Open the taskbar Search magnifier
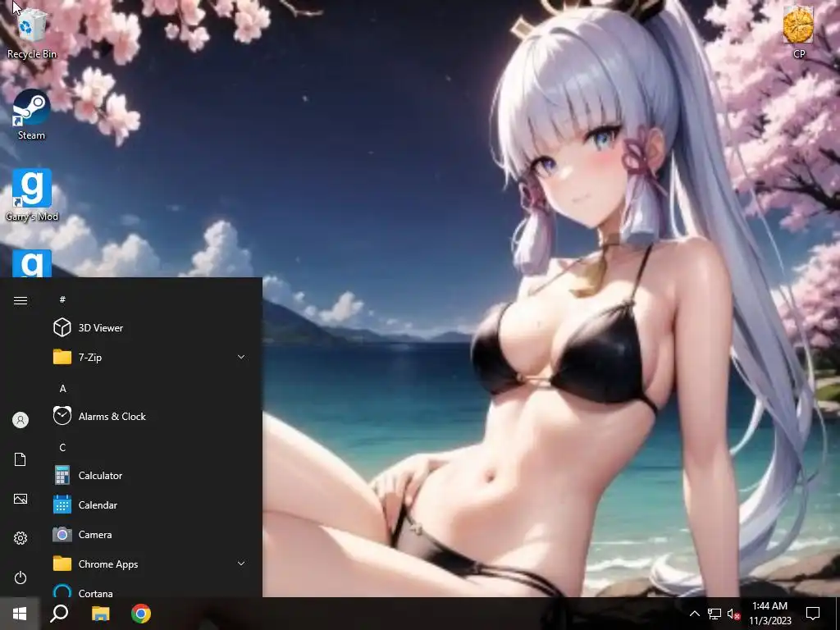The image size is (840, 630). pos(59,614)
